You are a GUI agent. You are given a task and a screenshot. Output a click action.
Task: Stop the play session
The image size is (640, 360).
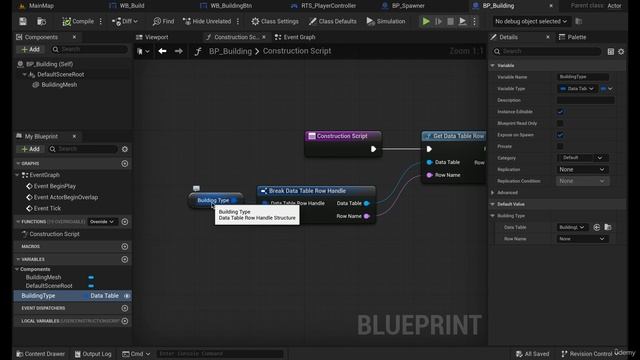click(x=450, y=21)
